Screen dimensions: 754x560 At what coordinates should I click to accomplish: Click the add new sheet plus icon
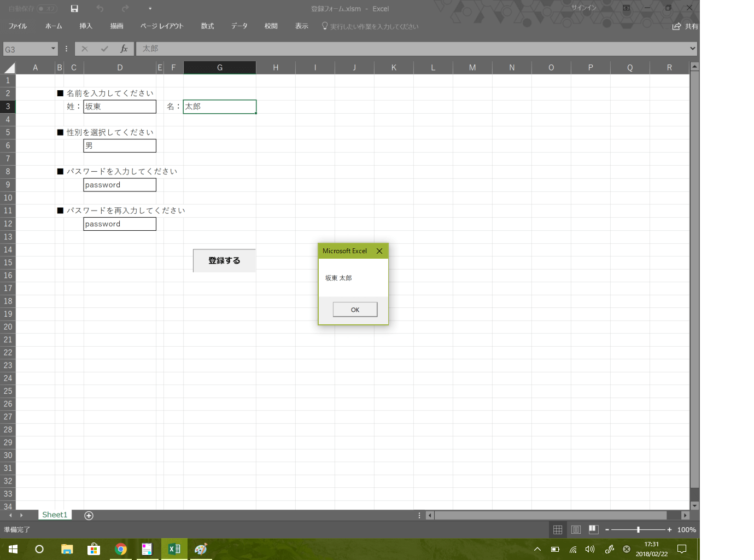(x=89, y=515)
